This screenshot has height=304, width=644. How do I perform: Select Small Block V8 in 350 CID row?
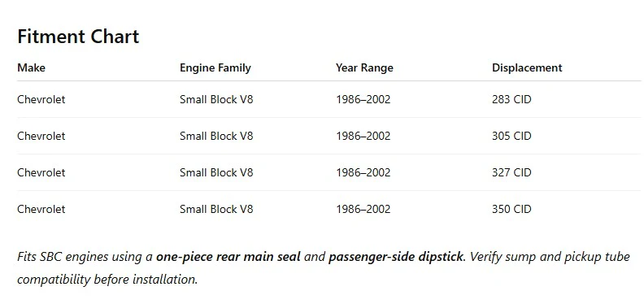coord(216,209)
